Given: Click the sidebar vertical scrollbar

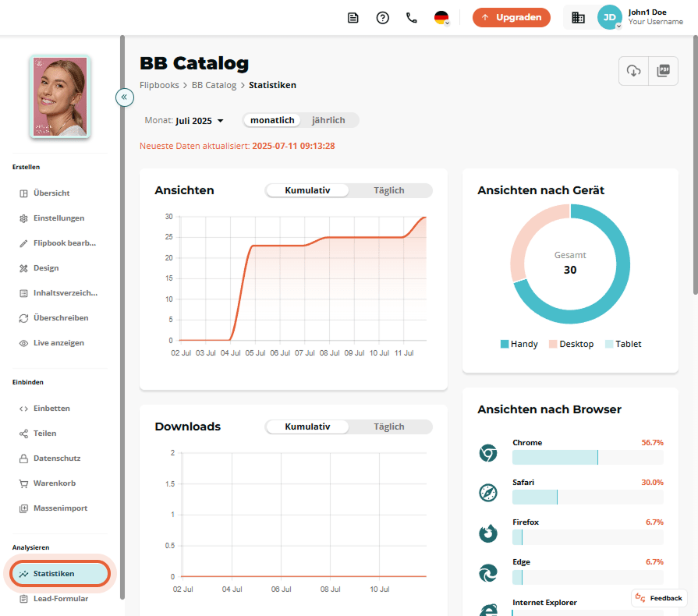Looking at the screenshot, I should pos(122,317).
